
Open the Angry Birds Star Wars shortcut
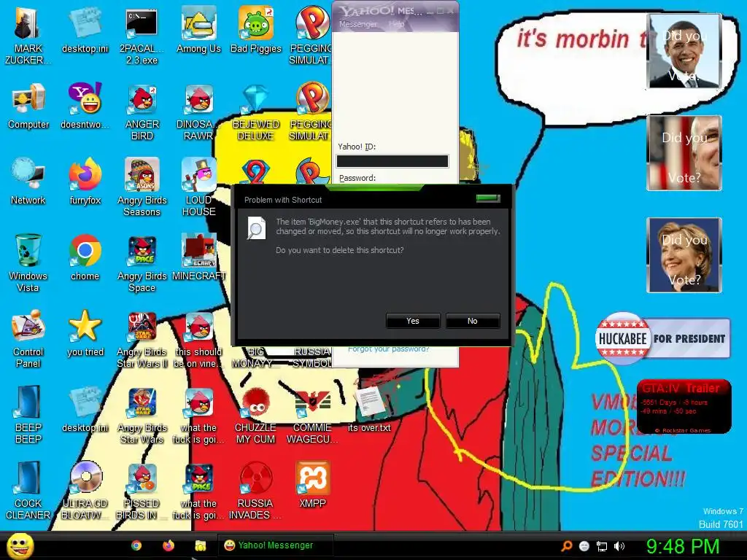tap(142, 414)
